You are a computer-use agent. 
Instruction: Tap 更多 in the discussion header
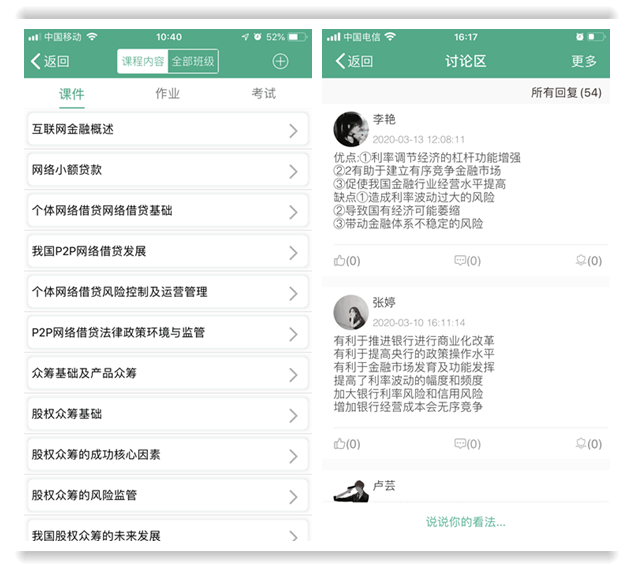coord(584,61)
